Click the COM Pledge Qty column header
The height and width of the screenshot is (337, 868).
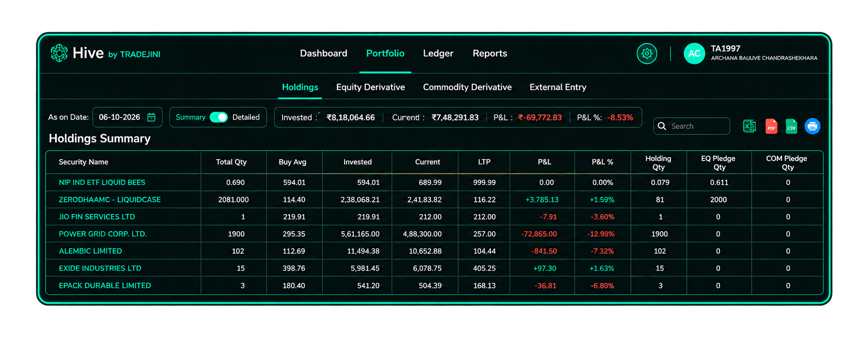[786, 163]
